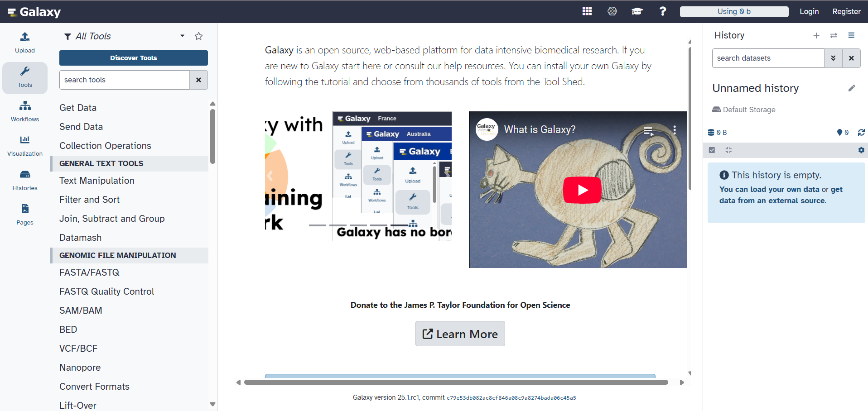Open the FASTQ Quality Control section
The width and height of the screenshot is (868, 411).
coord(106,292)
